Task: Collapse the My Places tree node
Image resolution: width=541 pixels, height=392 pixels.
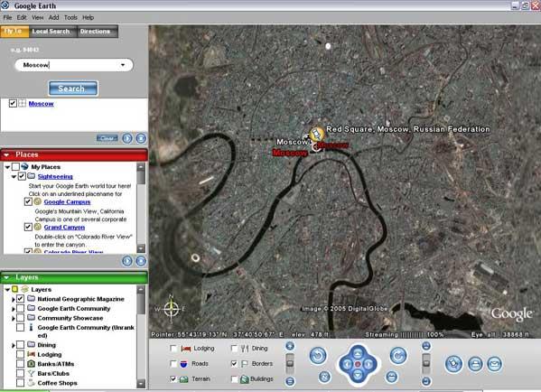Action: [x=7, y=167]
